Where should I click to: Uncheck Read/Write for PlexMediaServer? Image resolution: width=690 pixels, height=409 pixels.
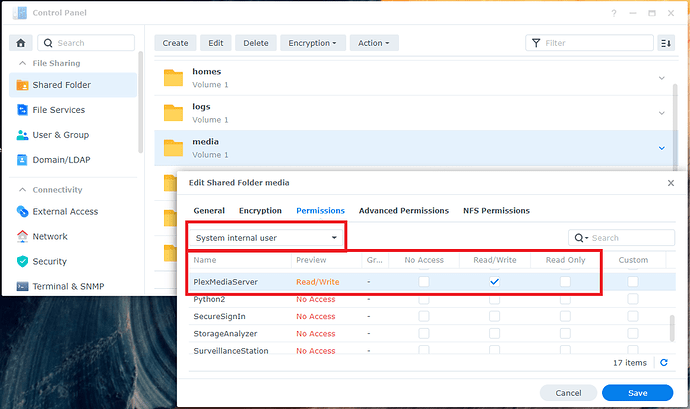(495, 282)
